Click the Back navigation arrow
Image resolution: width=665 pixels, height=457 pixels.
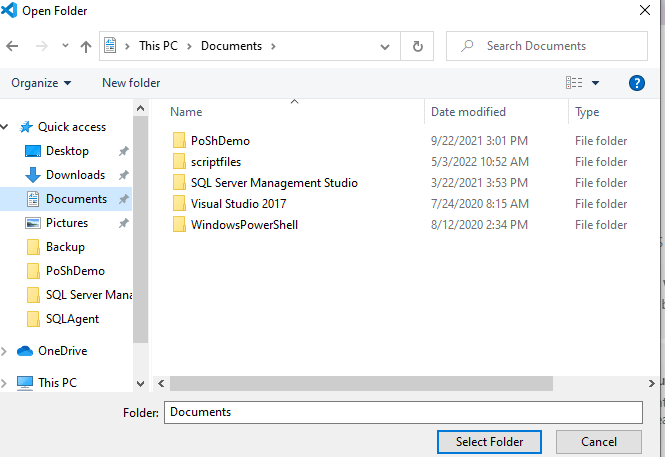coord(13,46)
